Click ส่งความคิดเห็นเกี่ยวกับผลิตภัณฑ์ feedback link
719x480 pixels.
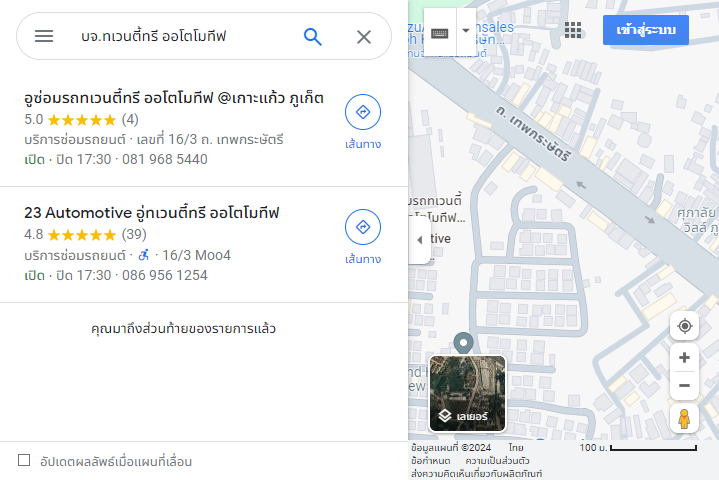(476, 473)
